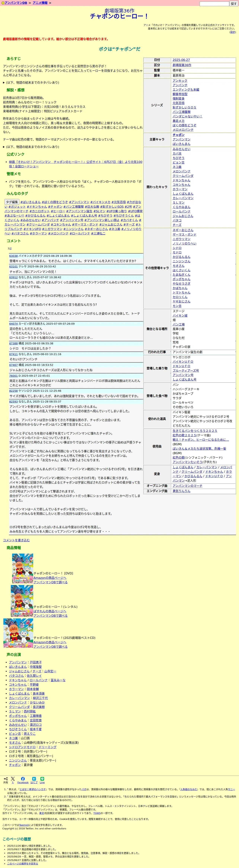This screenshot has width=239, height=868.
Task: Open comment number 82593
Action: 14,402
